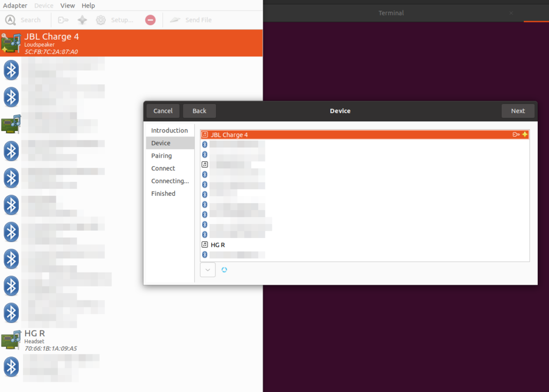Click Send File in the toolbar
The width and height of the screenshot is (549, 392).
pos(191,20)
